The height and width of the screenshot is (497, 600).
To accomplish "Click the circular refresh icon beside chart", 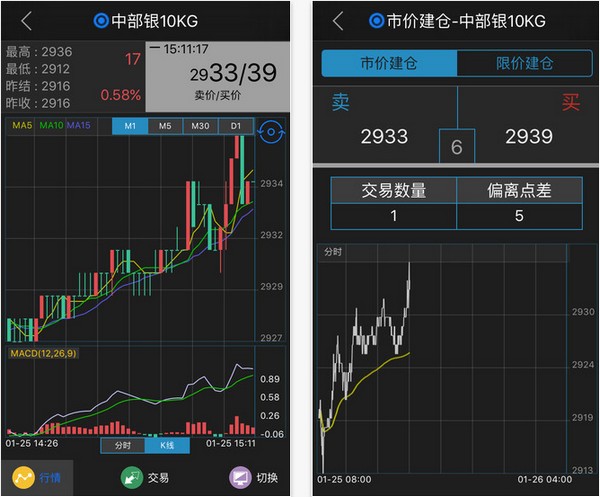I will pyautogui.click(x=269, y=132).
